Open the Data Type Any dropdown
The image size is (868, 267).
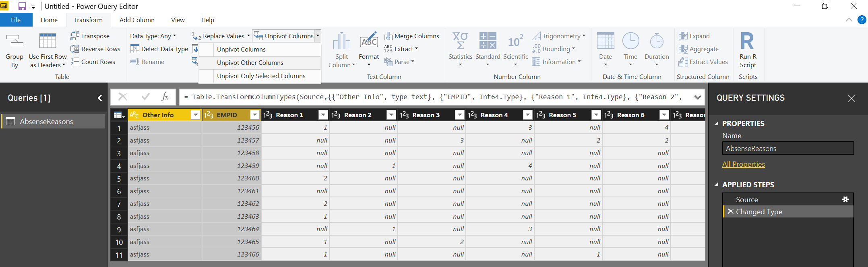point(153,36)
